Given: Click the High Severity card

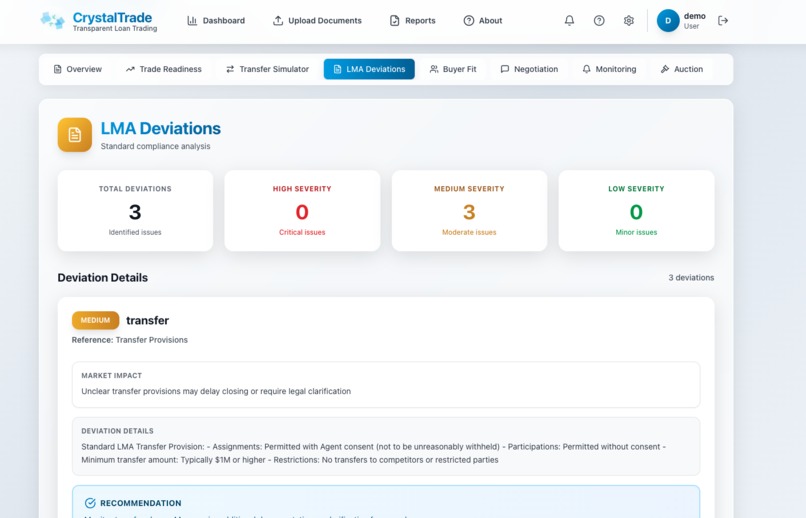Looking at the screenshot, I should [302, 211].
